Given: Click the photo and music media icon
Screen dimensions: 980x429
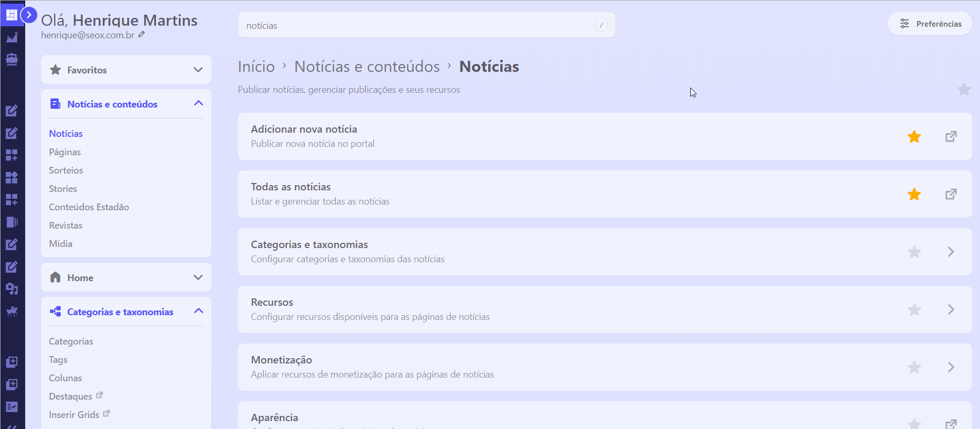Looking at the screenshot, I should pyautogui.click(x=12, y=289).
